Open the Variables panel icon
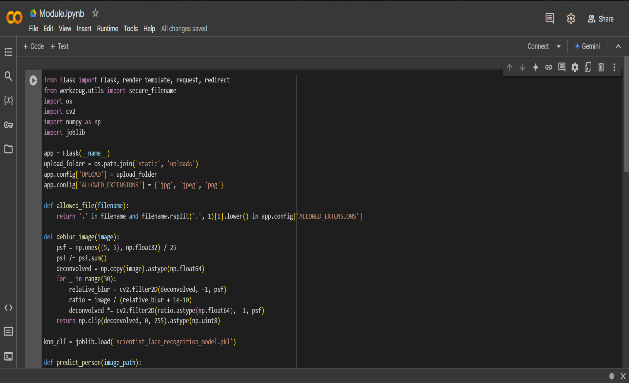This screenshot has width=629, height=383. pos(8,100)
